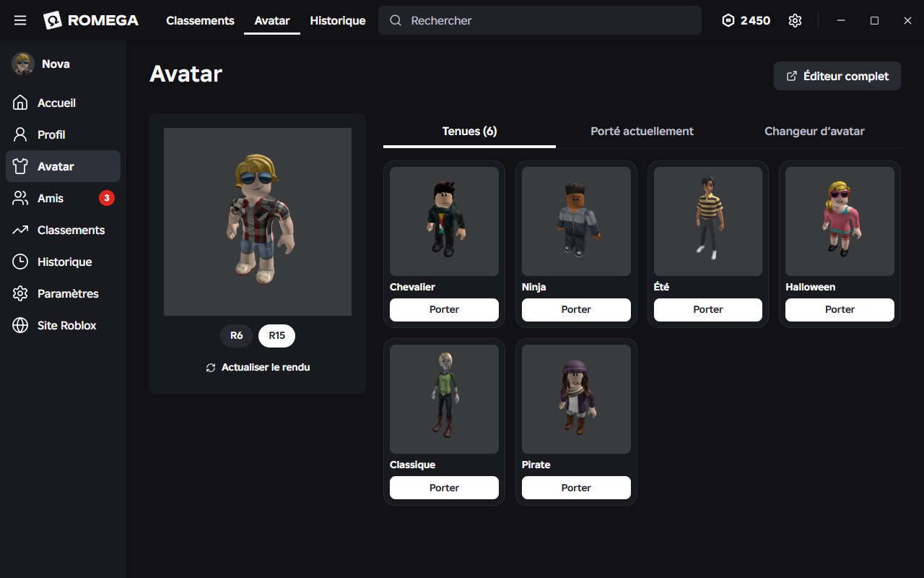The width and height of the screenshot is (924, 578).
Task: Click the Classements trend icon in sidebar
Action: click(20, 230)
